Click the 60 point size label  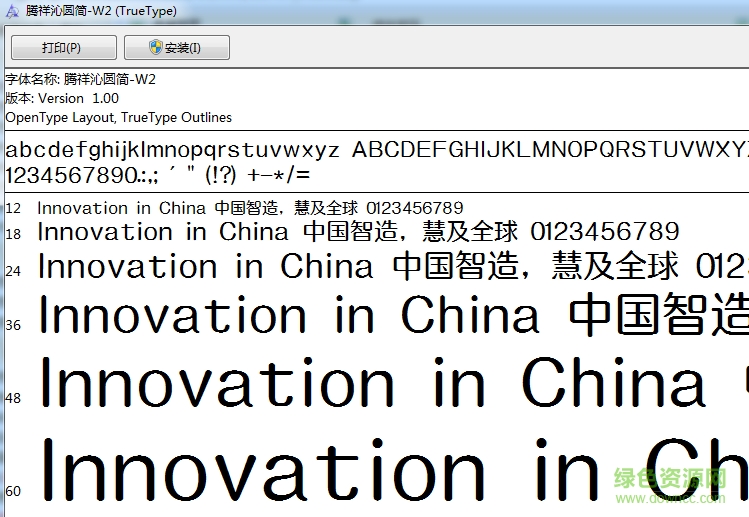pyautogui.click(x=13, y=491)
